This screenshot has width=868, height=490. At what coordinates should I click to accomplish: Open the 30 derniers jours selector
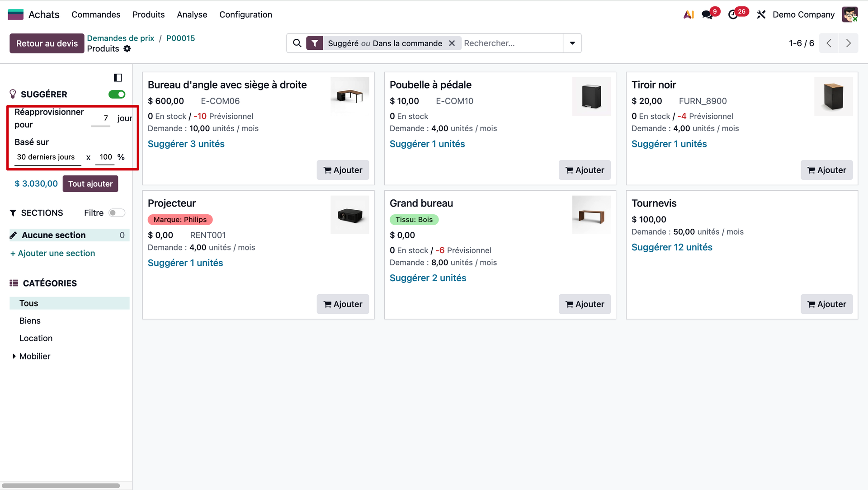pos(46,157)
